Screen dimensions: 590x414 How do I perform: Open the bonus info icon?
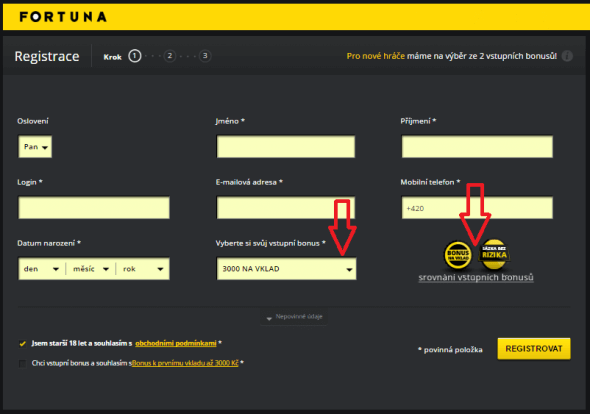click(567, 56)
